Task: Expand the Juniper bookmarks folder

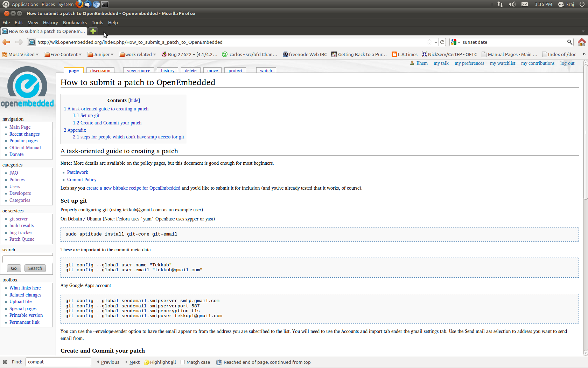Action: (x=100, y=54)
